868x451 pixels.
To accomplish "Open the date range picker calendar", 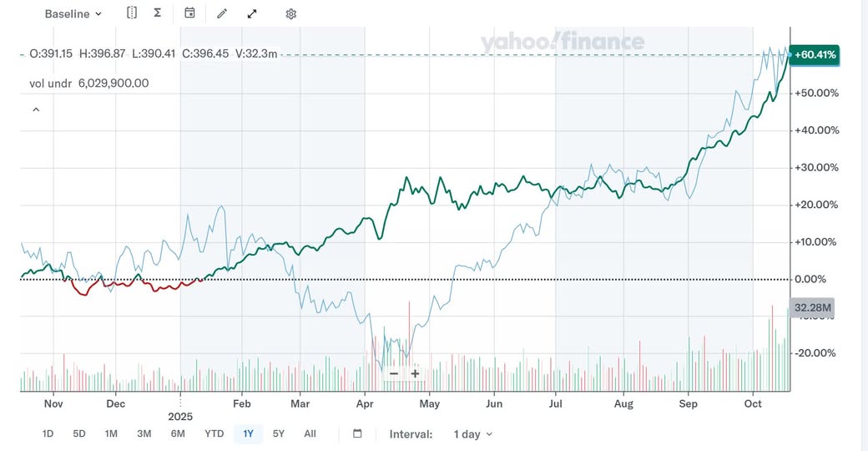I will [358, 433].
